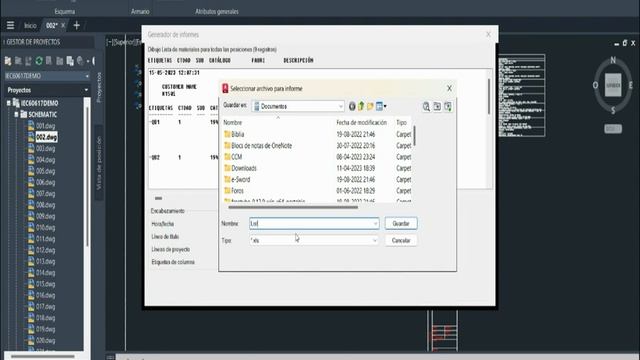Click the E direction on the ViewCube compass

pyautogui.click(x=631, y=85)
